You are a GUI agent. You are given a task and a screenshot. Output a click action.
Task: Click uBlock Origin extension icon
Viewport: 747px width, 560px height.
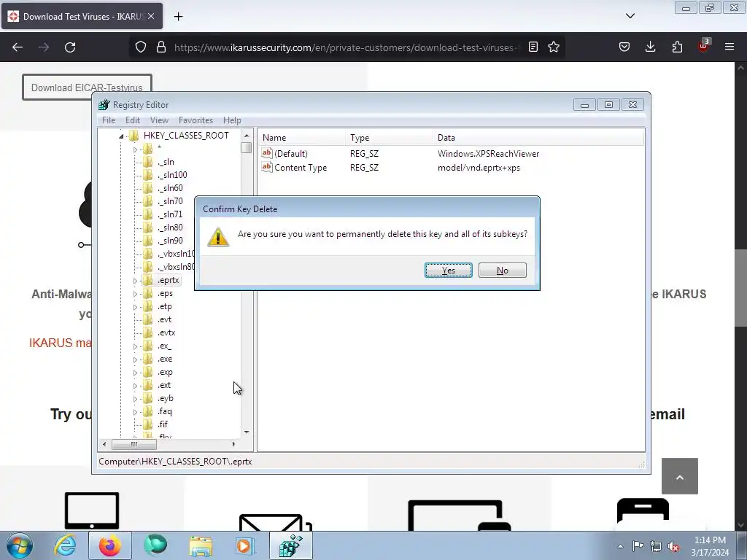[x=704, y=46]
